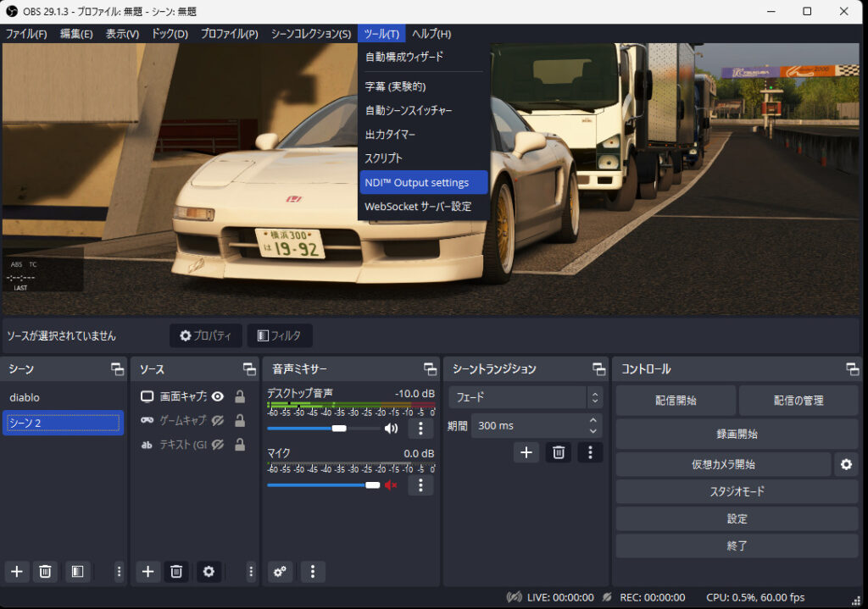Pop out the ソース dock panel

coord(249,369)
